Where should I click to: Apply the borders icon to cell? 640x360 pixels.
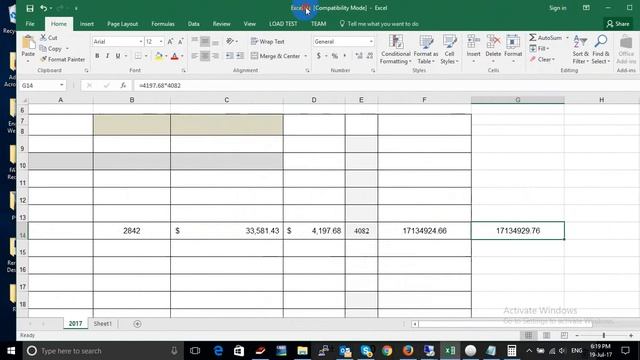click(x=138, y=56)
